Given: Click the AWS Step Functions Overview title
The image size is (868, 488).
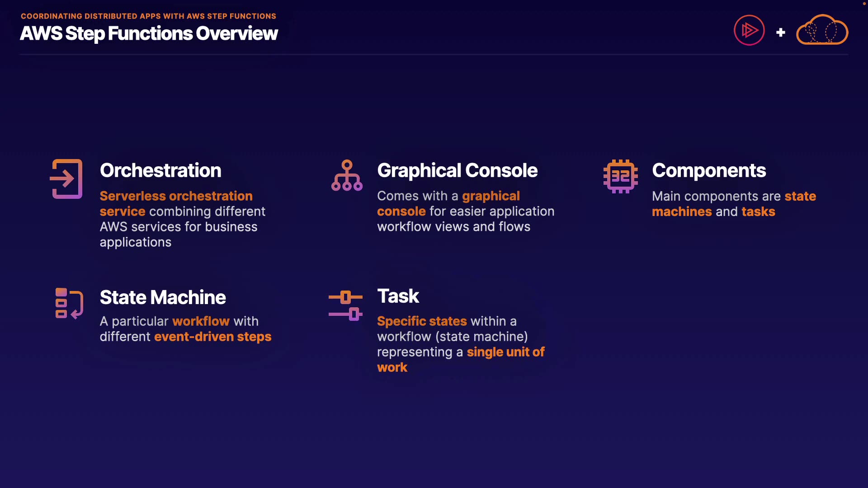Looking at the screenshot, I should [149, 33].
